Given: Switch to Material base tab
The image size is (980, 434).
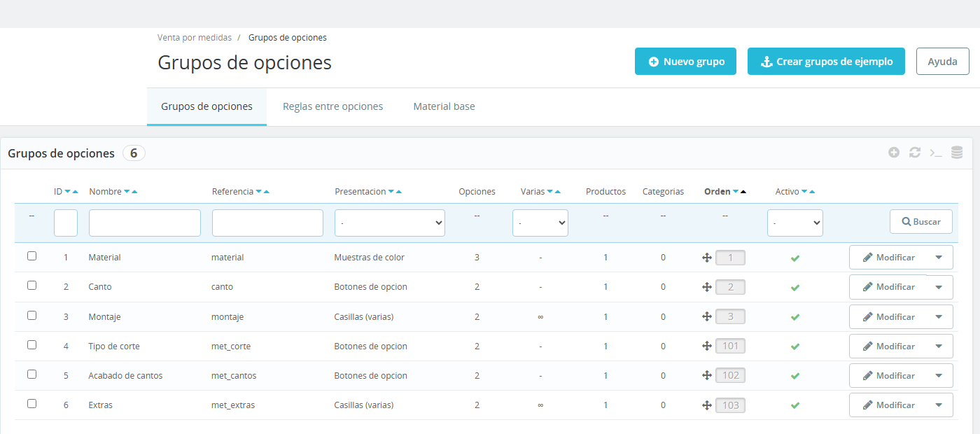Looking at the screenshot, I should (x=444, y=106).
